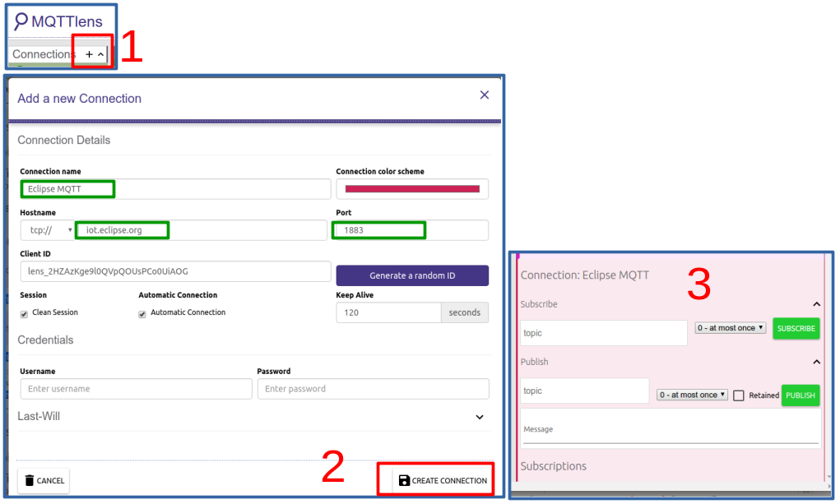840x504 pixels.
Task: Click the Connection Details heading
Action: pos(63,141)
